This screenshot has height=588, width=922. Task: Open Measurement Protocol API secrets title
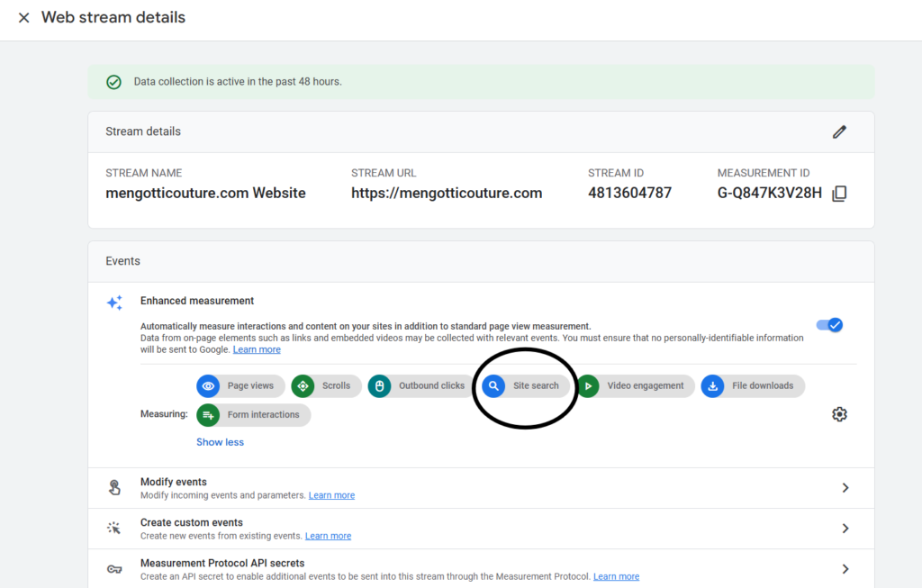[x=222, y=564]
